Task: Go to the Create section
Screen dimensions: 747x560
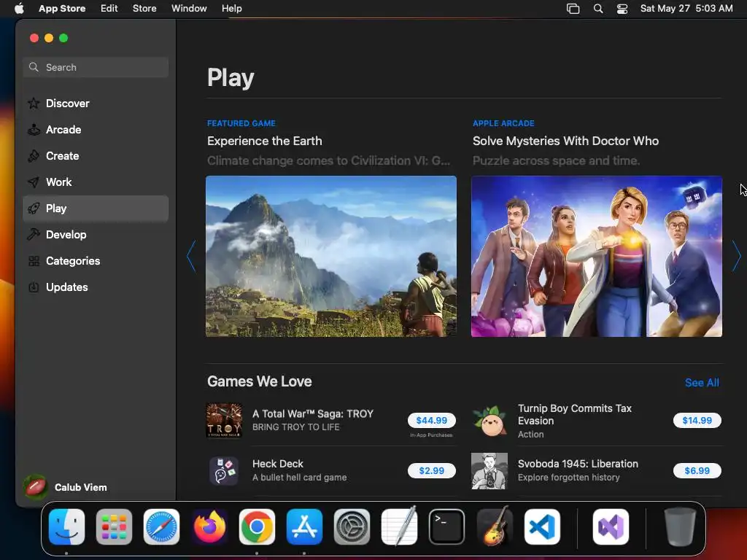Action: pos(96,156)
